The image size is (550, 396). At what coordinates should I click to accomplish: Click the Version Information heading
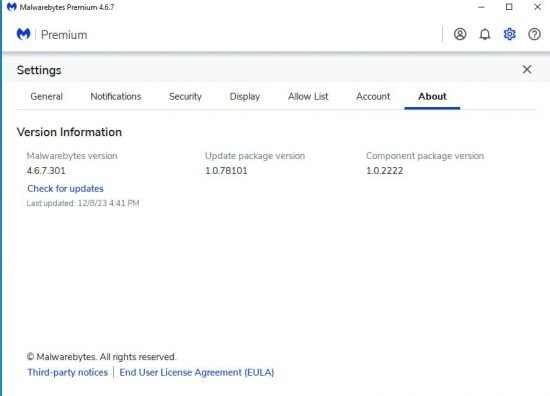(x=69, y=132)
